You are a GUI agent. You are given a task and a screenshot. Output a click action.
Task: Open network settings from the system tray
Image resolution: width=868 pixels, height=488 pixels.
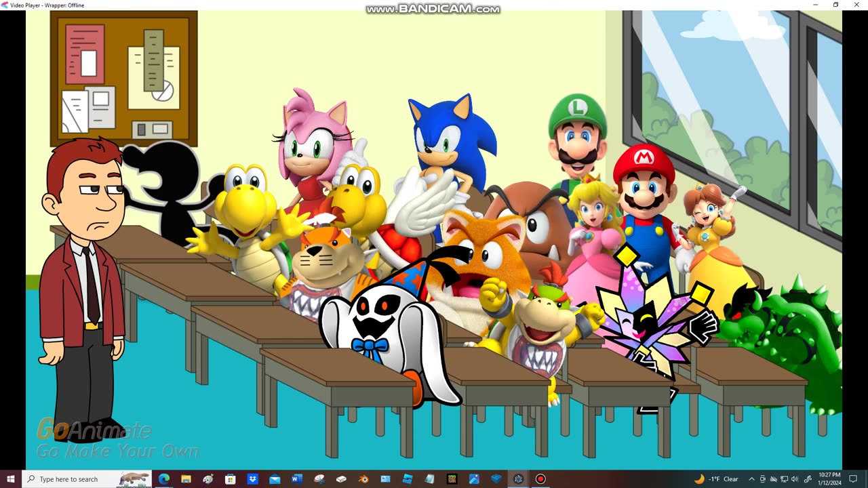(785, 479)
